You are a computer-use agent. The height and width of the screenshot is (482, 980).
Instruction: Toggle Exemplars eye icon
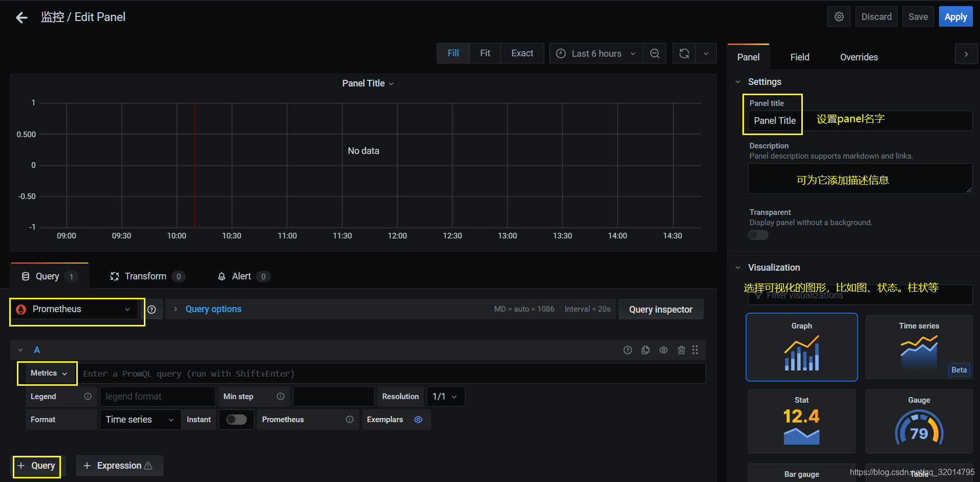[x=418, y=420]
